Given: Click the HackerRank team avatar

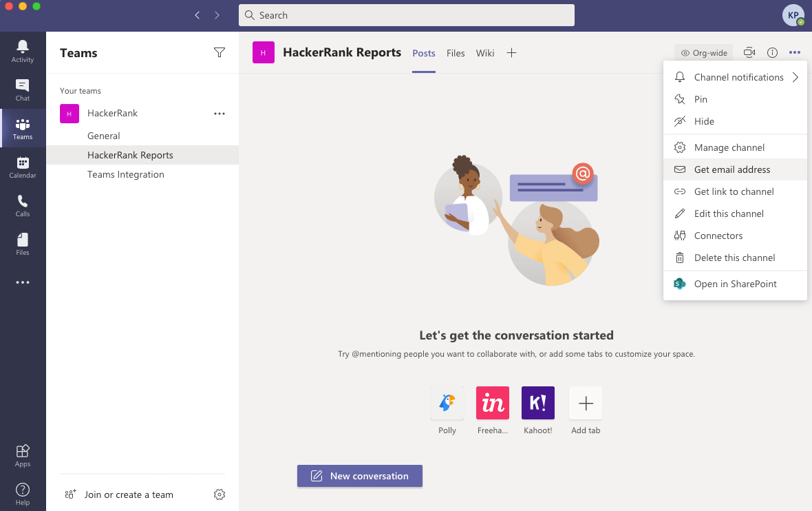Looking at the screenshot, I should [x=70, y=114].
